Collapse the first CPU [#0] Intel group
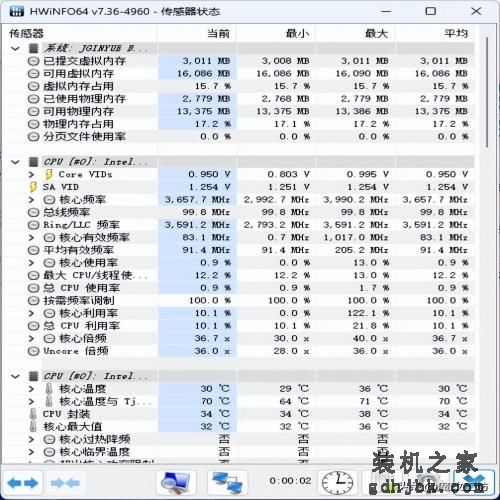The height and width of the screenshot is (500, 500). point(15,162)
